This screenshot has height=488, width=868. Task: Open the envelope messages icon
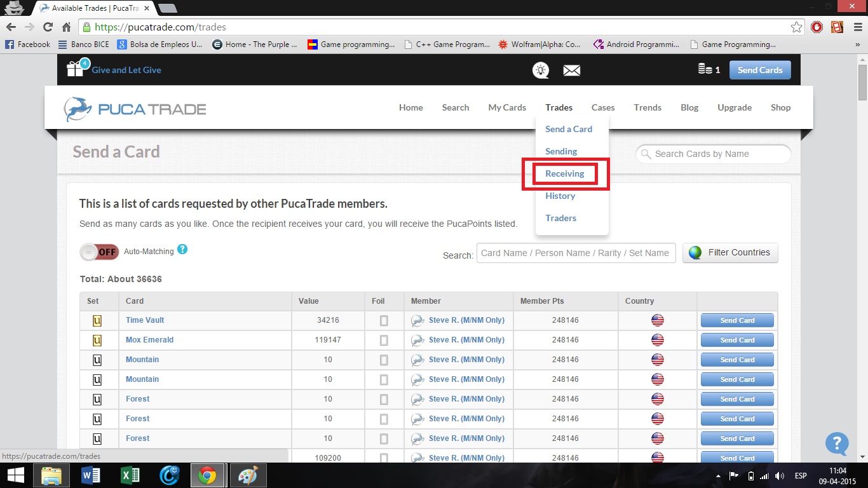572,70
